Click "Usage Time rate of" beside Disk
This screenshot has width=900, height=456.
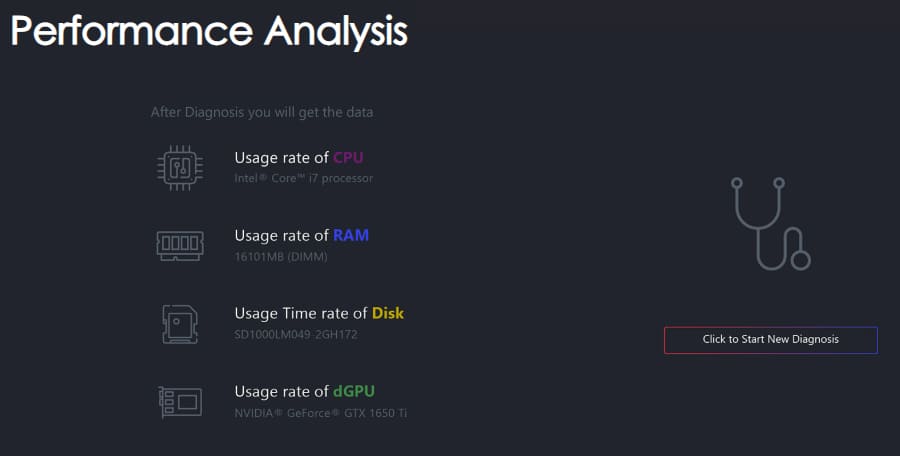[x=301, y=313]
